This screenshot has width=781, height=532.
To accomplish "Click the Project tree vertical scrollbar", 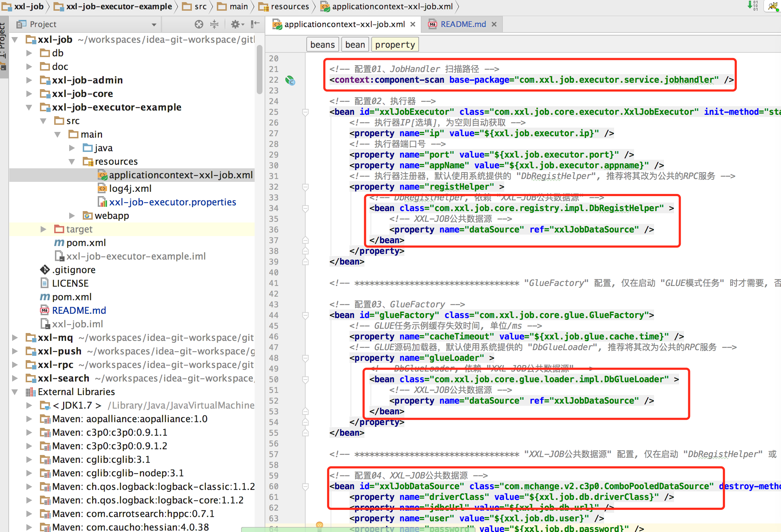I will click(x=260, y=70).
